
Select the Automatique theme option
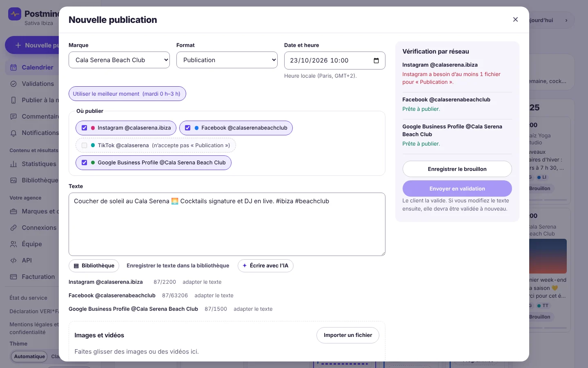(x=29, y=357)
